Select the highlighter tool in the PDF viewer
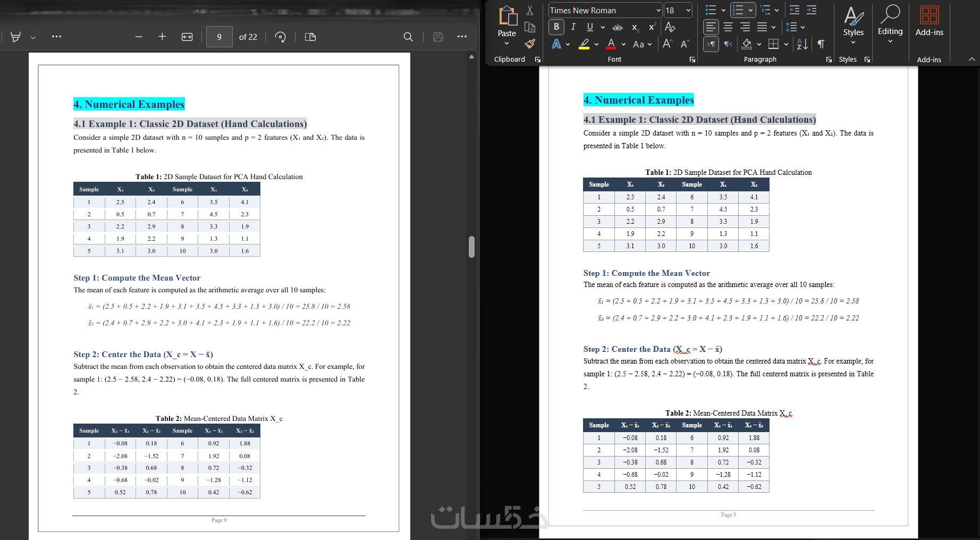 coord(16,37)
